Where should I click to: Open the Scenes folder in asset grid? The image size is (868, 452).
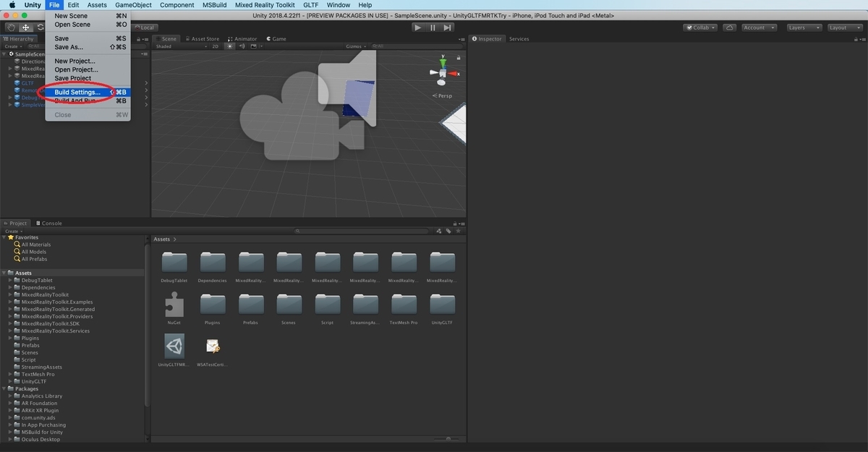[289, 304]
